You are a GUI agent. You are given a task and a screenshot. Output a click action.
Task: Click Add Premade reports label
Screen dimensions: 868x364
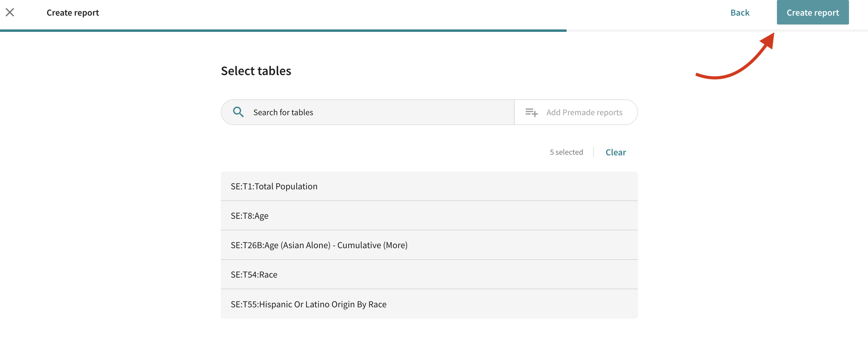584,112
